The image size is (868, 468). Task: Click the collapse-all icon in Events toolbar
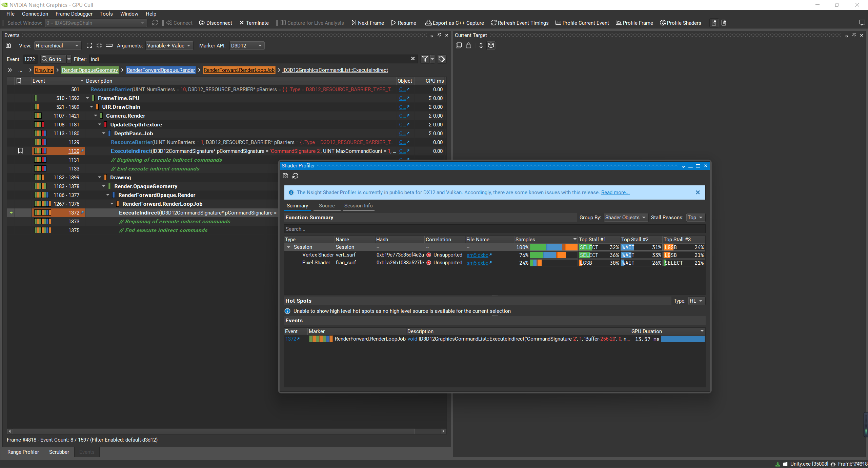[99, 45]
